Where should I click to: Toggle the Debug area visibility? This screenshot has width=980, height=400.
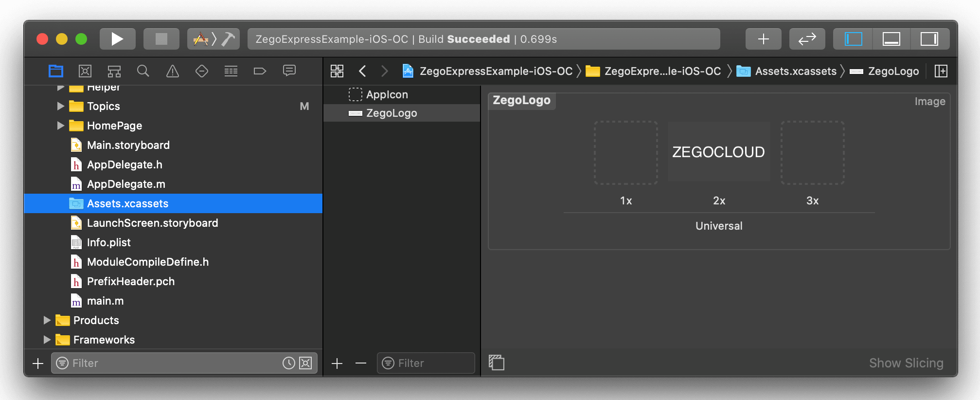[x=891, y=39]
